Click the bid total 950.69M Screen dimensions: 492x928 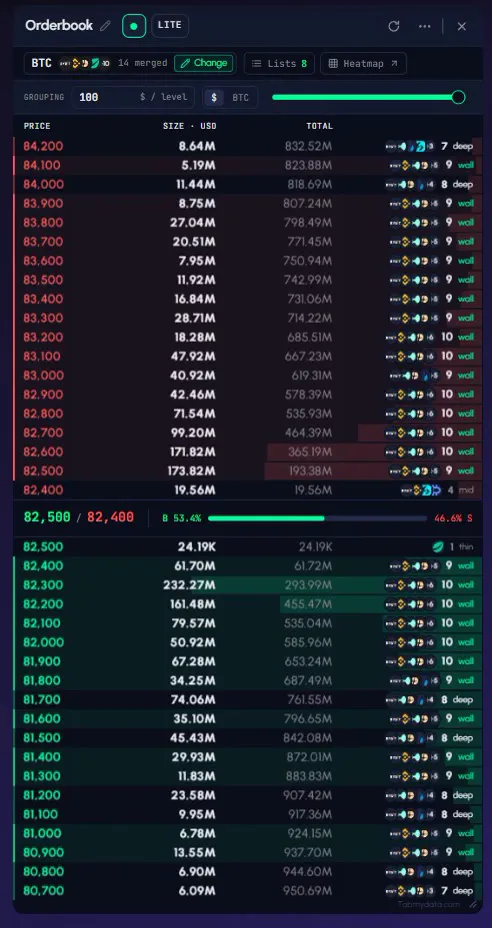point(309,891)
